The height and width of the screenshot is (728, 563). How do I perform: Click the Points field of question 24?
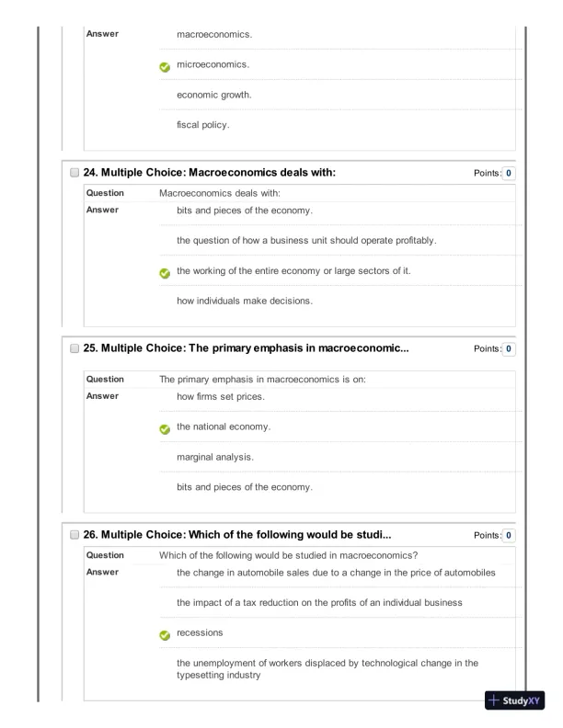[509, 172]
